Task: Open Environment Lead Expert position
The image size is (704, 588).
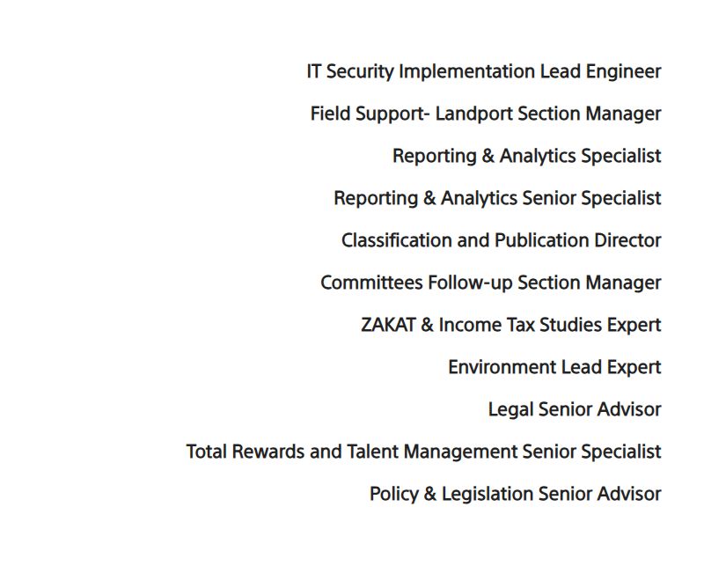Action: [x=554, y=367]
